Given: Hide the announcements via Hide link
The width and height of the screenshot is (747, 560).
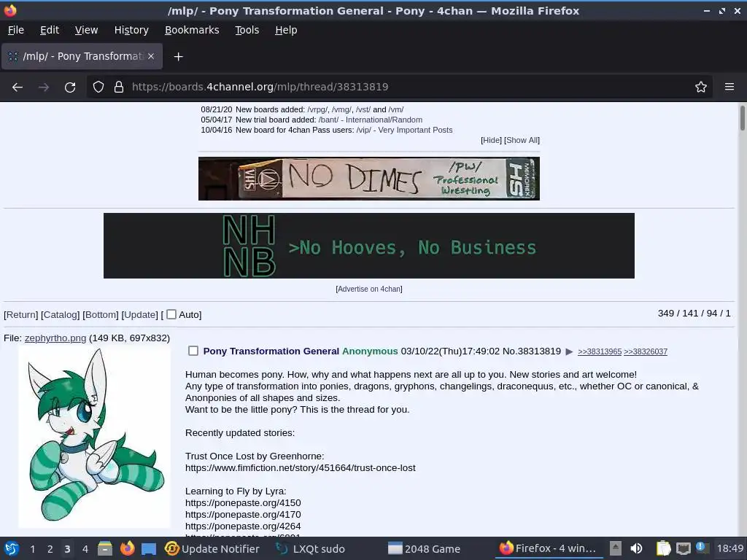Looking at the screenshot, I should 491,140.
